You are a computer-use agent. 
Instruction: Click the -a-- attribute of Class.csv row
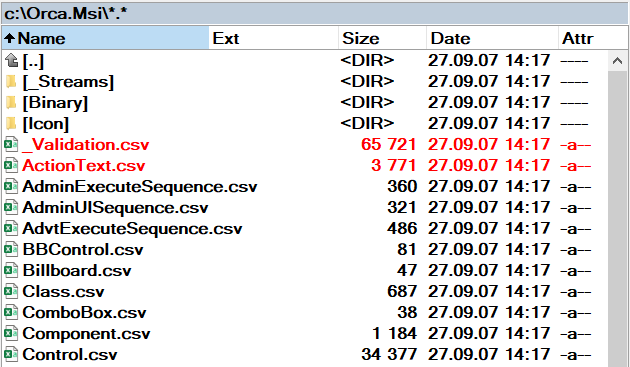pos(576,291)
